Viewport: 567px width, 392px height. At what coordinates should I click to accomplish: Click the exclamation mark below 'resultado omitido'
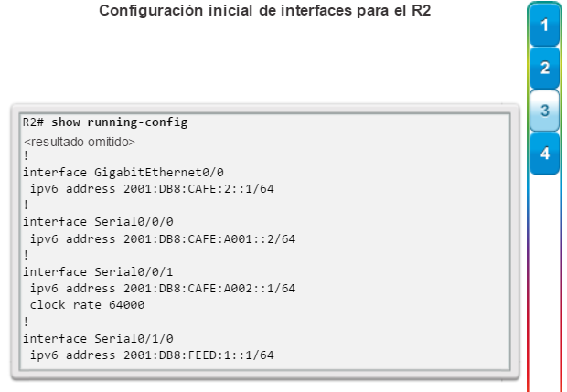[x=26, y=155]
